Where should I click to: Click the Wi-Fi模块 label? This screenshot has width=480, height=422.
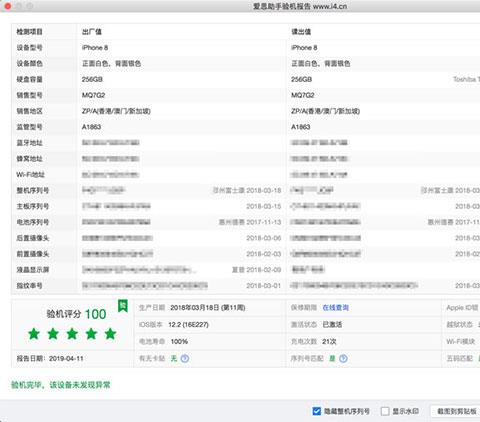tap(461, 341)
